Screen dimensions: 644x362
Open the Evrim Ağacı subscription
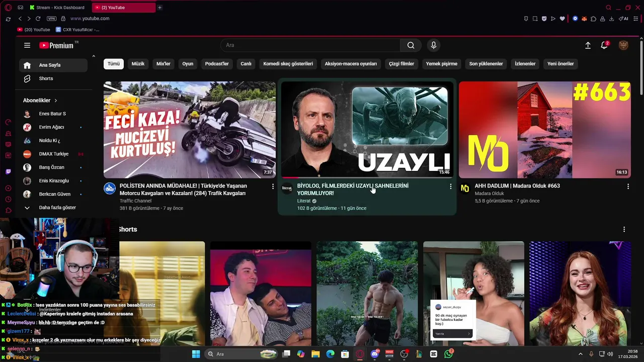pos(53,127)
